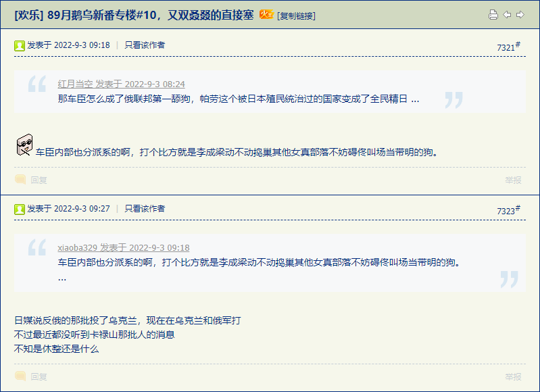The image size is (540, 392).
Task: Click the reply bubble icon under post 7323
Action: tap(20, 376)
